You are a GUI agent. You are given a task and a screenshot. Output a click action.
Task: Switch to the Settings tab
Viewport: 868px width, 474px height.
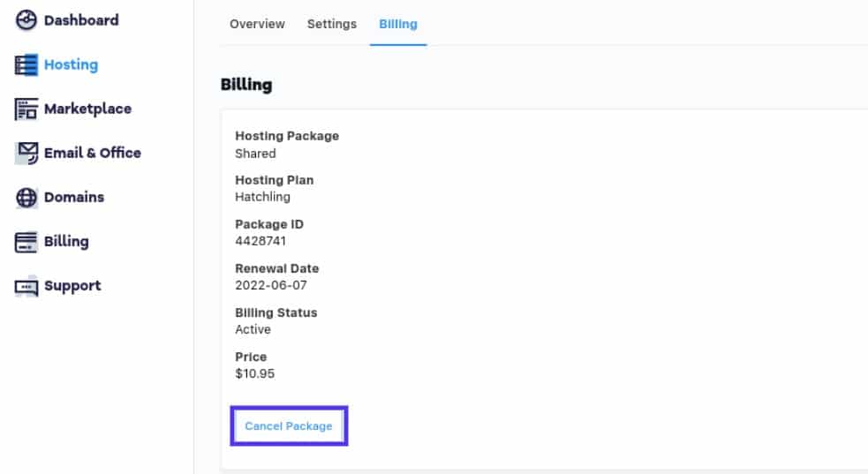pos(332,24)
